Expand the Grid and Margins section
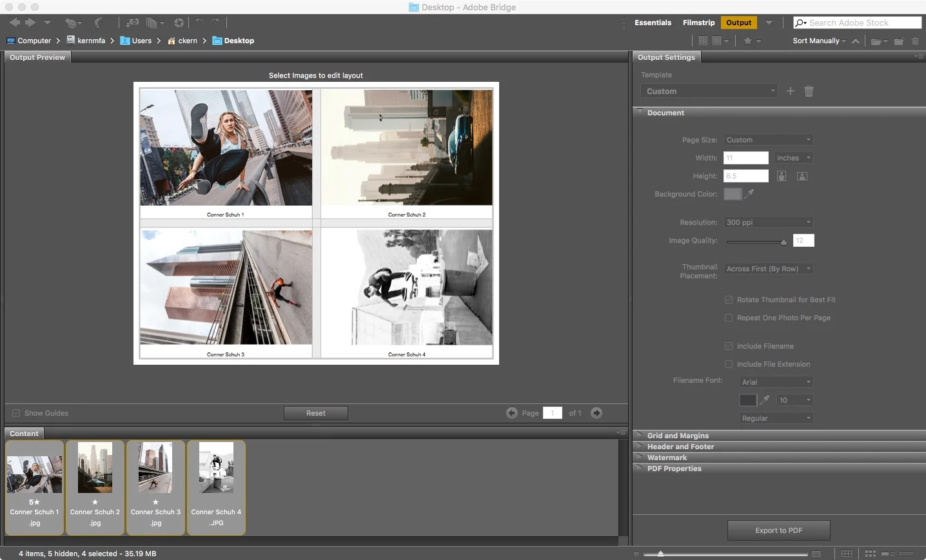926x560 pixels. click(678, 436)
